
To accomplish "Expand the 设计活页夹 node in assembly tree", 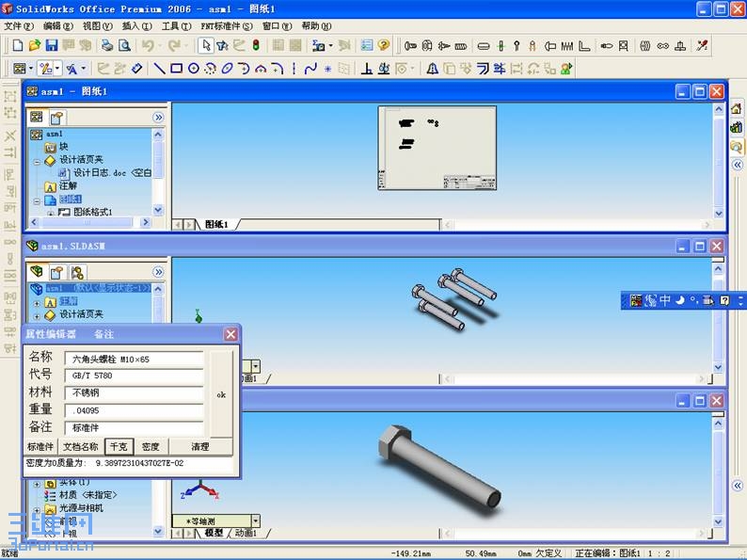I will pos(37,316).
